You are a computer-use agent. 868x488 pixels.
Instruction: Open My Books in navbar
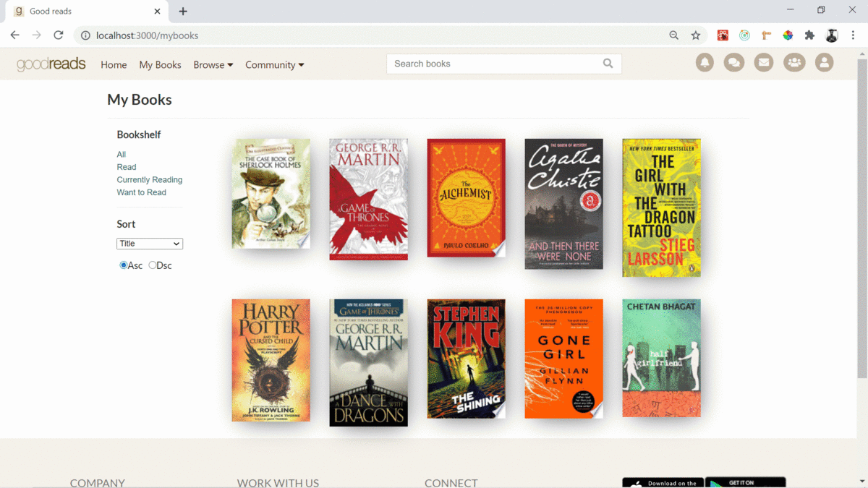(160, 64)
